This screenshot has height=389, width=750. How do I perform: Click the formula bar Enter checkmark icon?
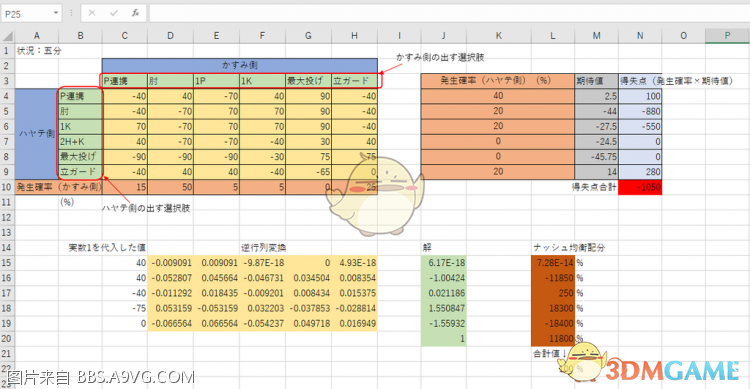[113, 13]
